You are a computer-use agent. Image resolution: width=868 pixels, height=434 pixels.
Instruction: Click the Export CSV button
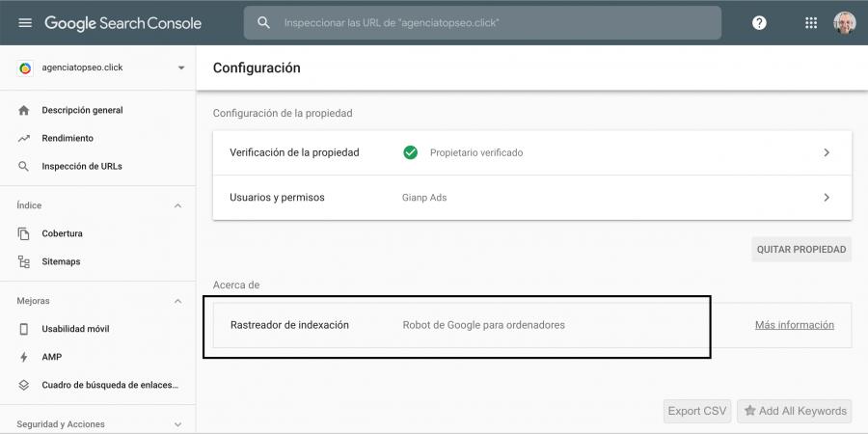click(697, 411)
